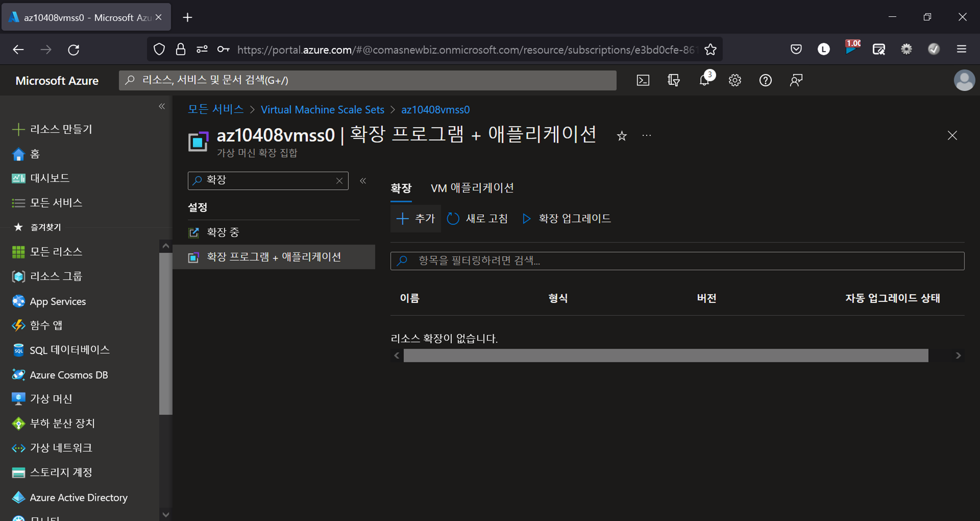Click 리소스 만들기 in sidebar
This screenshot has width=980, height=521.
tap(52, 129)
